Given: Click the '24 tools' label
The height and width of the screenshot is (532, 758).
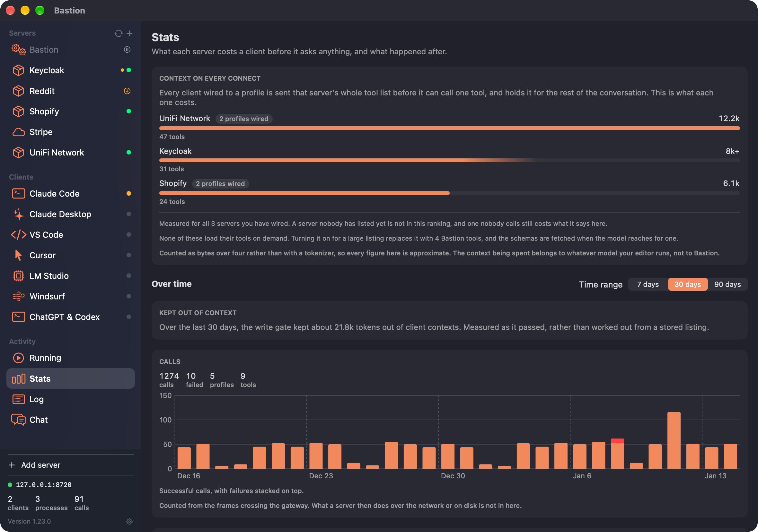Looking at the screenshot, I should 172,202.
